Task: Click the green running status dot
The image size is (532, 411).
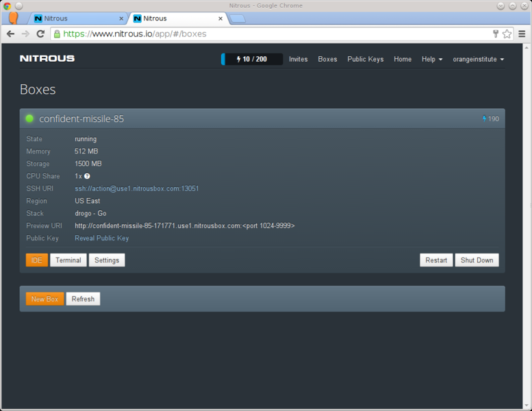Action: click(29, 119)
